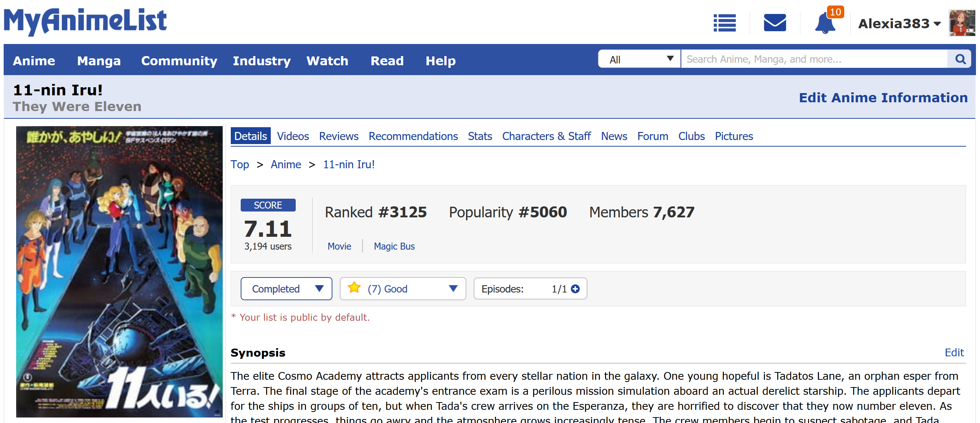Click the Magic Bus studio link
980x423 pixels.
click(394, 246)
